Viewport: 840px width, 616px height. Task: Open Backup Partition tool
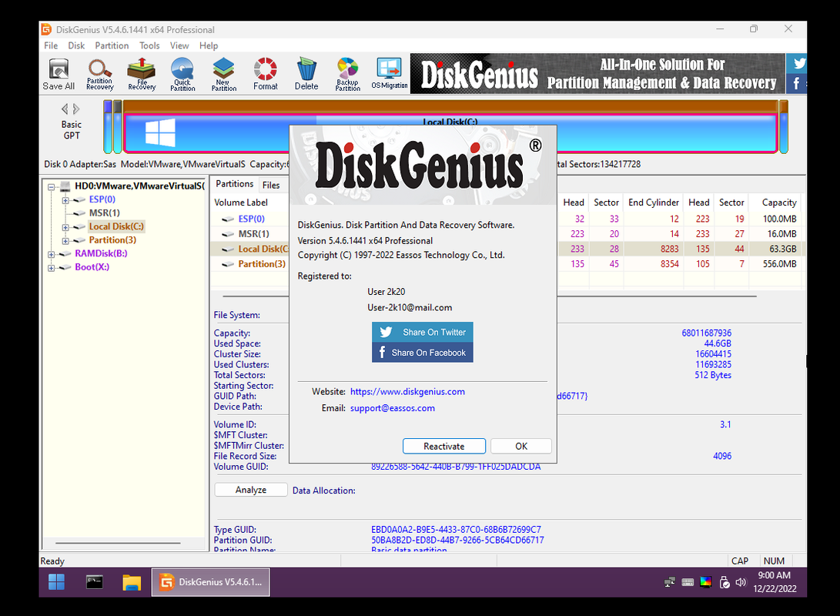tap(348, 75)
